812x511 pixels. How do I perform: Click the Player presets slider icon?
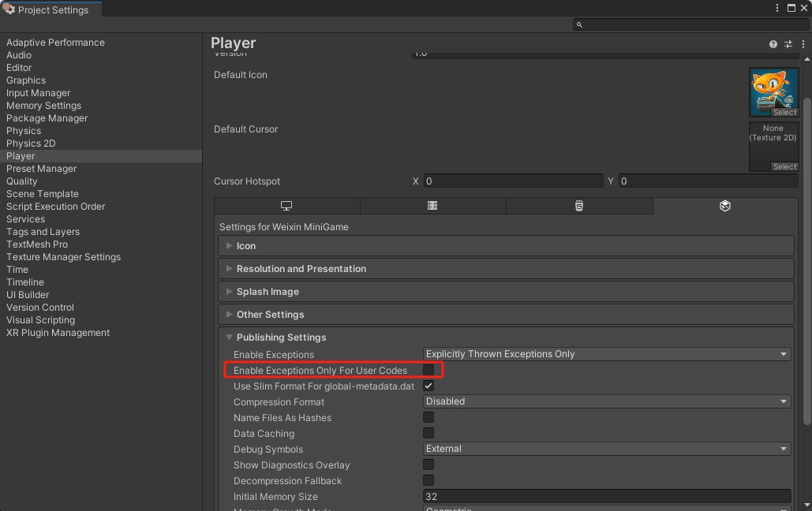(788, 45)
